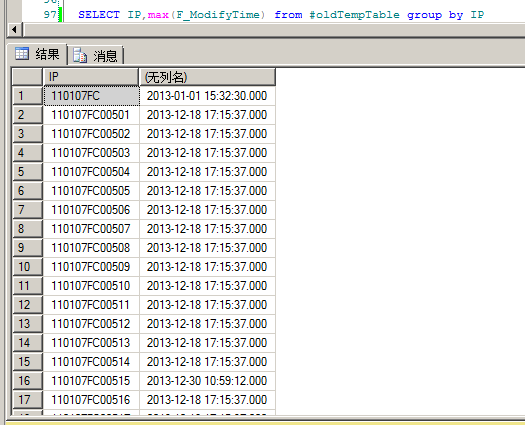Select row 10 header
The height and width of the screenshot is (425, 525).
click(x=27, y=267)
